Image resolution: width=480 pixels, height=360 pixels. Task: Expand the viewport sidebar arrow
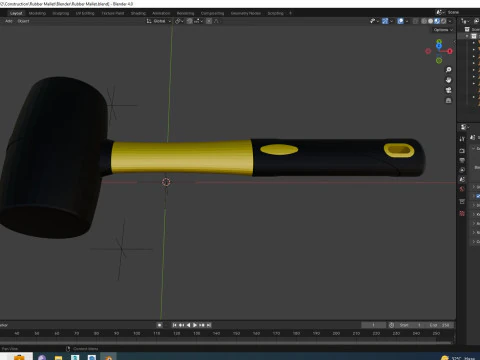[x=454, y=42]
